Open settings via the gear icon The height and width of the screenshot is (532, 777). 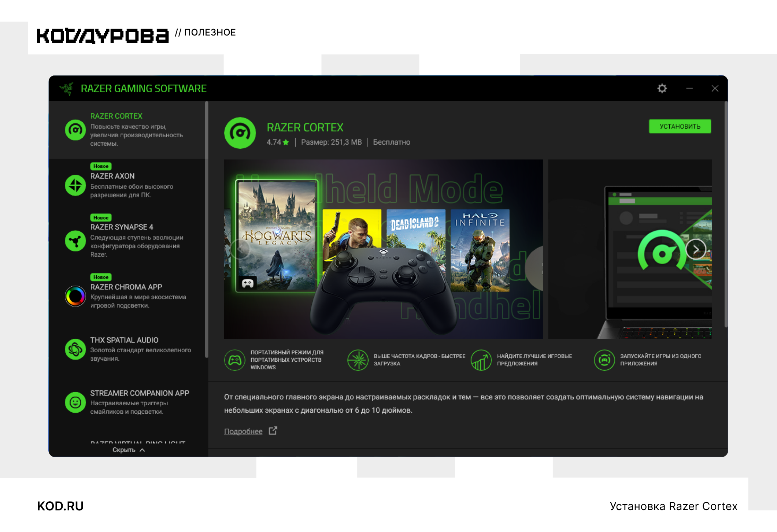(662, 88)
